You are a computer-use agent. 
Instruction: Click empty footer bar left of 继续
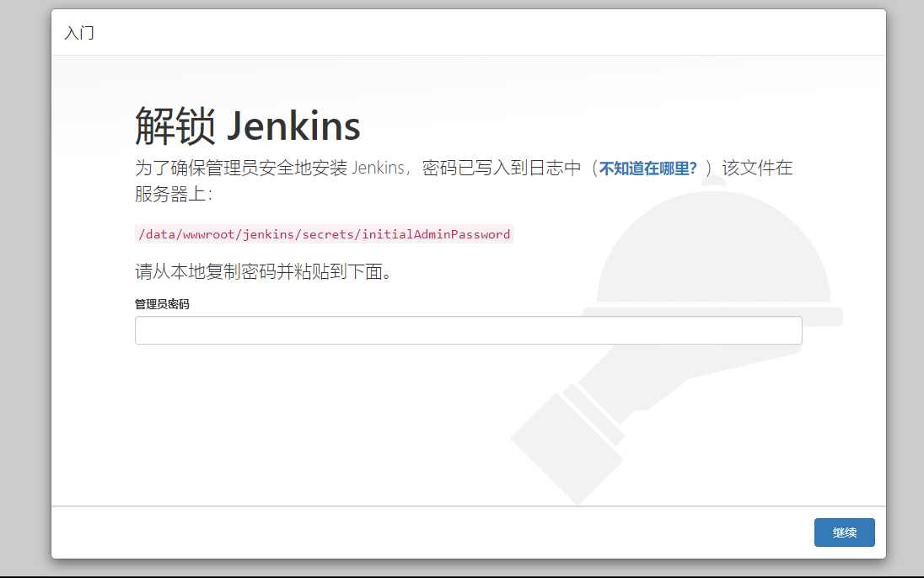422,533
